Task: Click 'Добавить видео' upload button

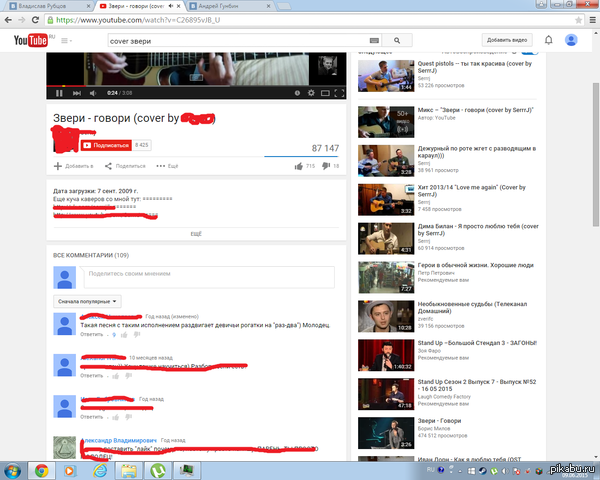Action: 507,40
